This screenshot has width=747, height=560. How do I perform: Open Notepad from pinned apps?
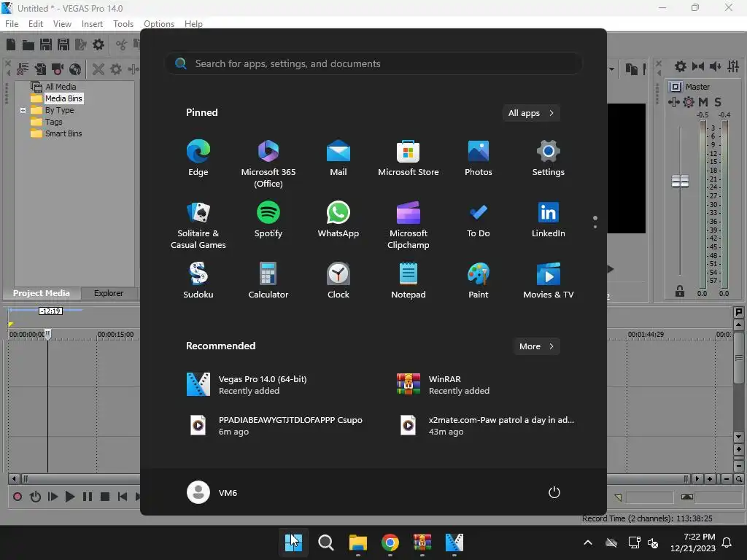coord(409,281)
